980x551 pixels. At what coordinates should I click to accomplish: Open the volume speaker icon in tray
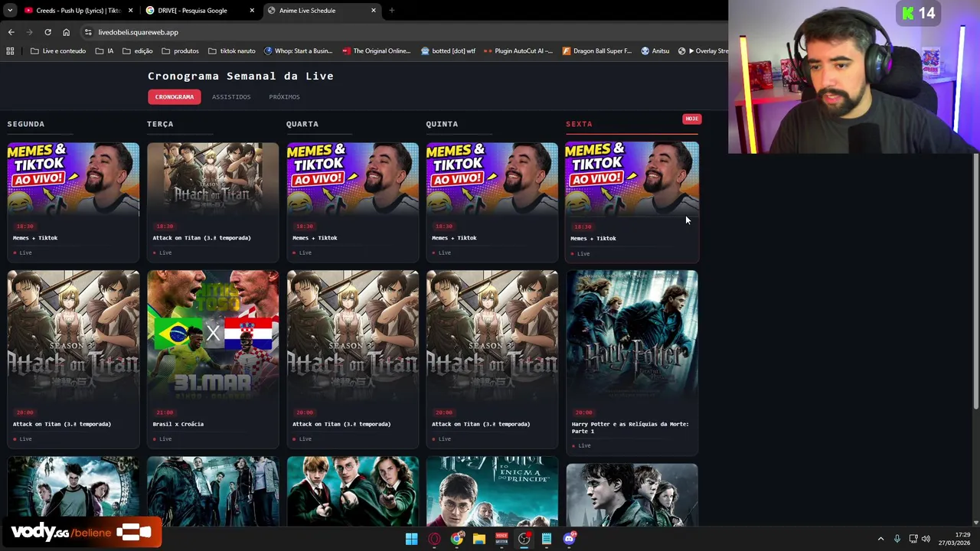point(926,539)
